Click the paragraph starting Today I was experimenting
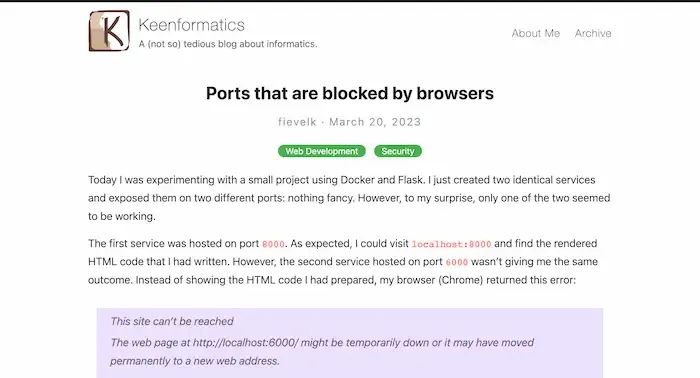Screen dimensions: 700x378 (349, 198)
